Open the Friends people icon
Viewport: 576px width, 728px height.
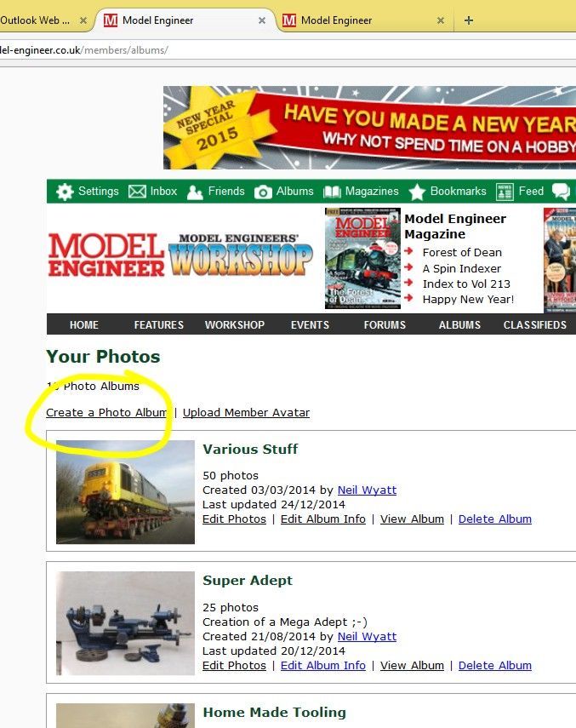195,192
